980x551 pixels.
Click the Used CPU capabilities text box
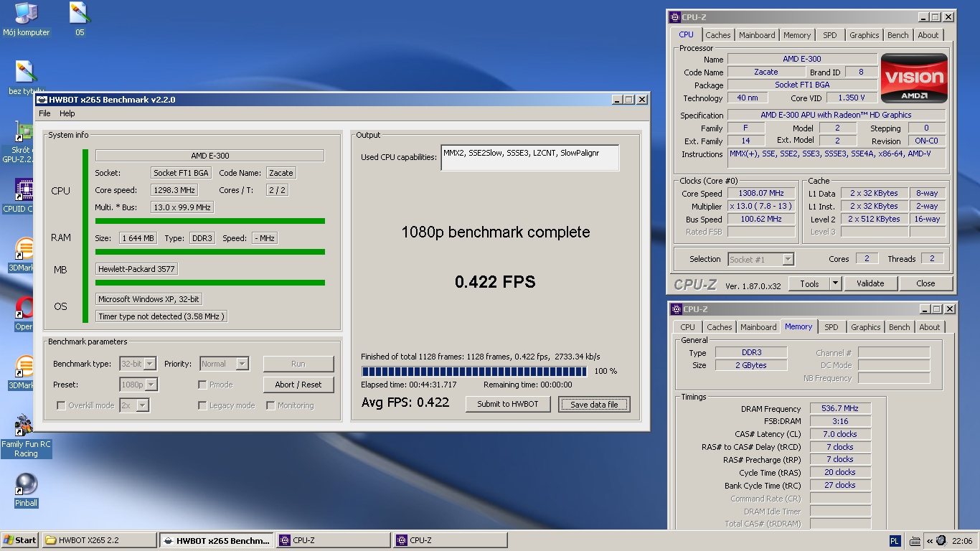(529, 158)
